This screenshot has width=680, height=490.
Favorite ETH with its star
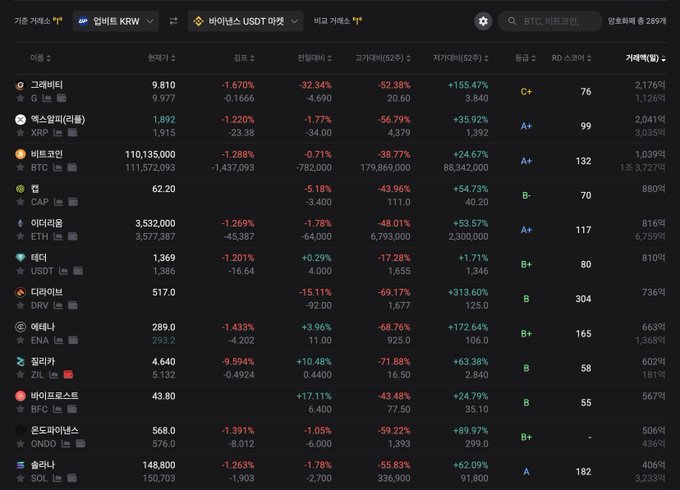coord(20,236)
